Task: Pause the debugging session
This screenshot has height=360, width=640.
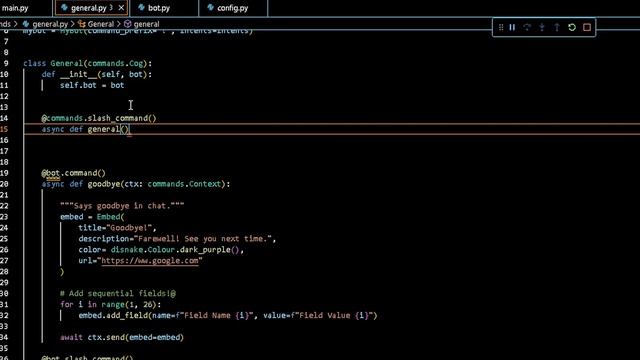Action: [512, 27]
